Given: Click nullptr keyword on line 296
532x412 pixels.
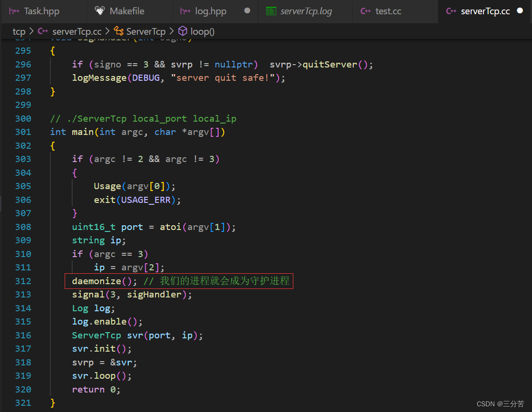Looking at the screenshot, I should (x=234, y=65).
